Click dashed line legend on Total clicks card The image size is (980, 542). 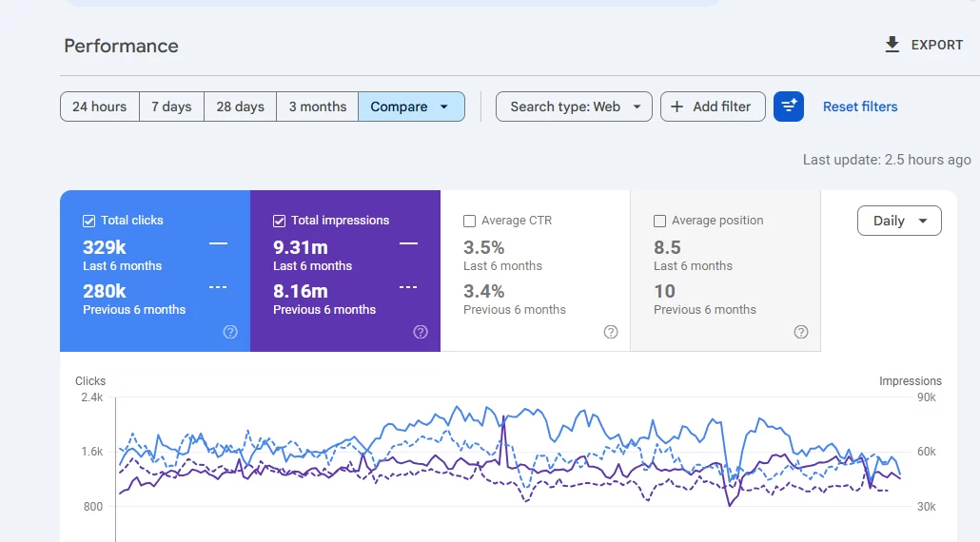218,287
